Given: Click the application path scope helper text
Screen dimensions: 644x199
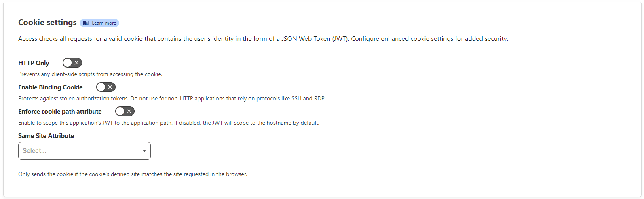Looking at the screenshot, I should [x=169, y=123].
